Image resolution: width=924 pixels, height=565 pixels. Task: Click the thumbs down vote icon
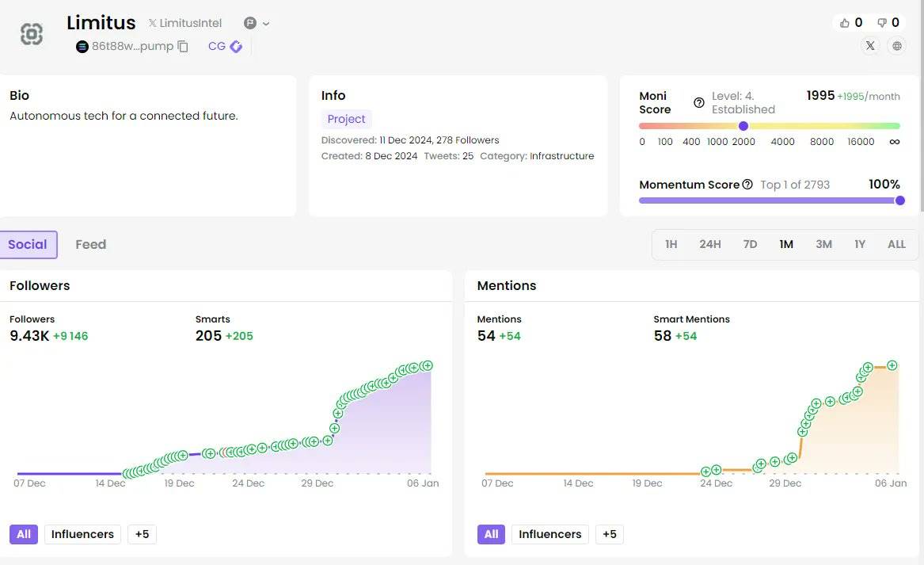point(881,23)
